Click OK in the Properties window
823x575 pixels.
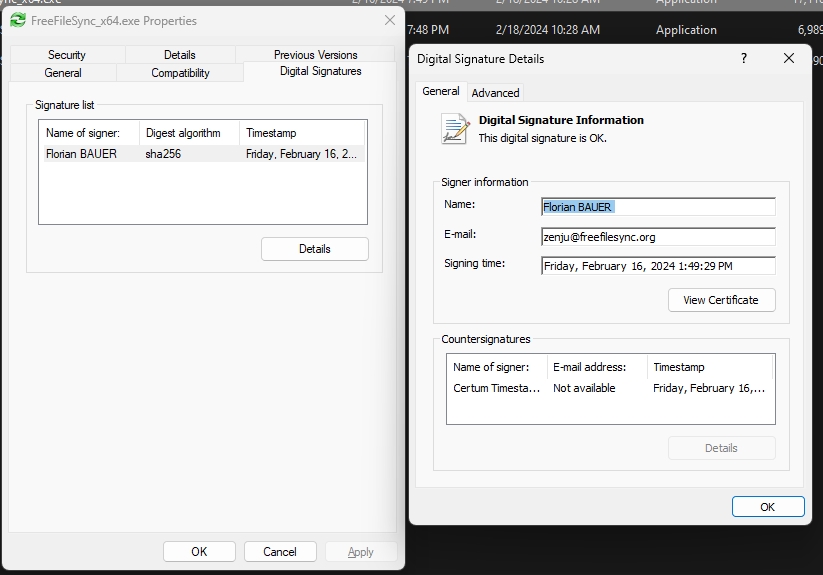(x=199, y=552)
